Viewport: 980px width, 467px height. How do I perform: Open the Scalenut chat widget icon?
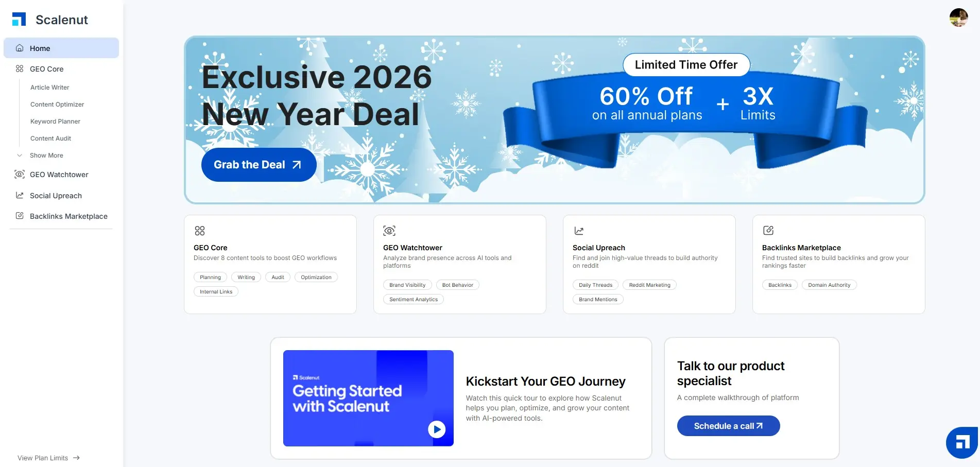click(962, 442)
